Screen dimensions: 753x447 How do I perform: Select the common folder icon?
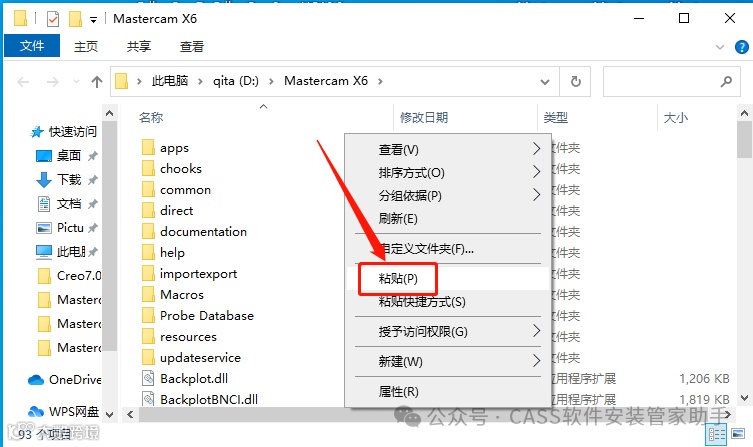[148, 189]
